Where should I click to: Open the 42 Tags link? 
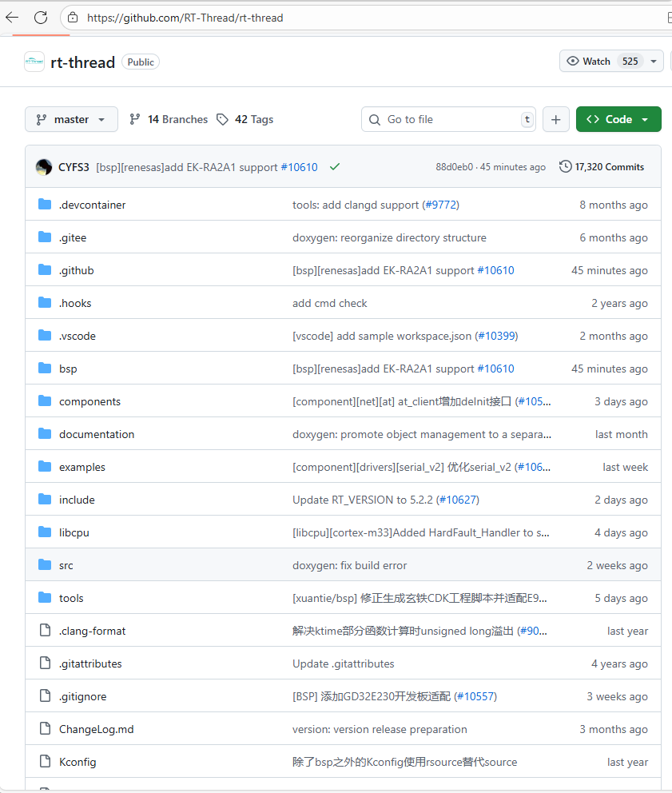click(245, 119)
